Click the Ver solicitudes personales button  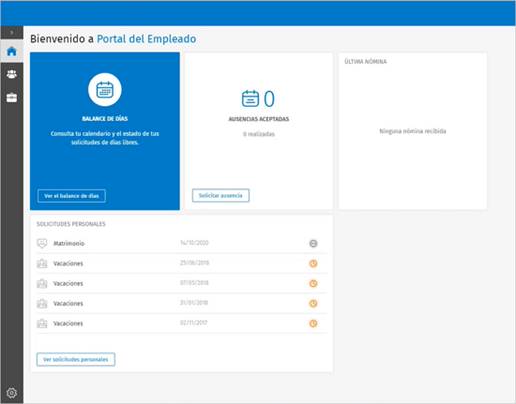click(76, 359)
